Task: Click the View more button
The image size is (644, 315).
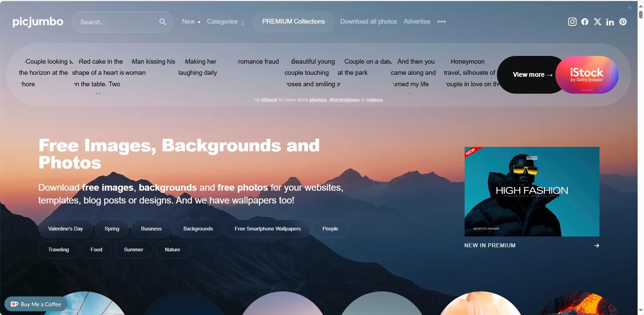Action: [x=532, y=75]
